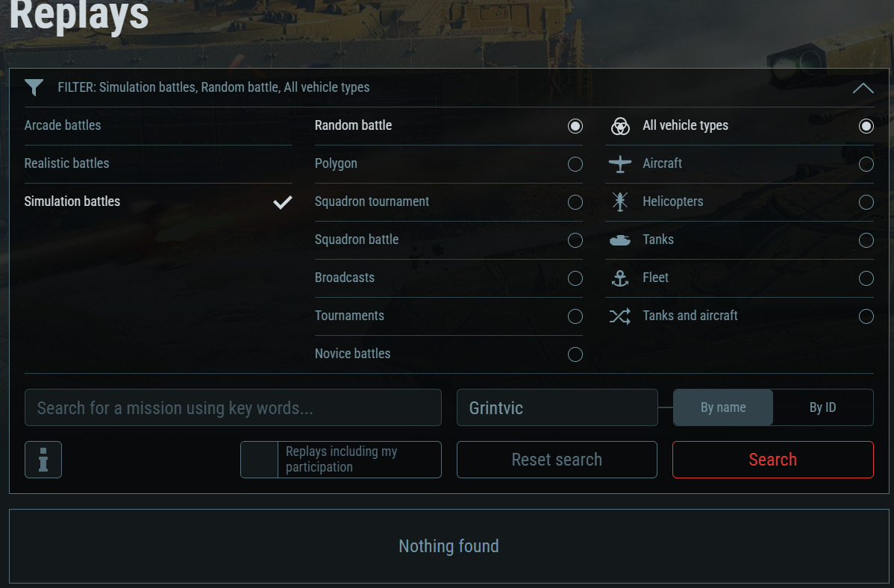The image size is (894, 588).
Task: Click the Aircraft plane icon
Action: click(620, 164)
